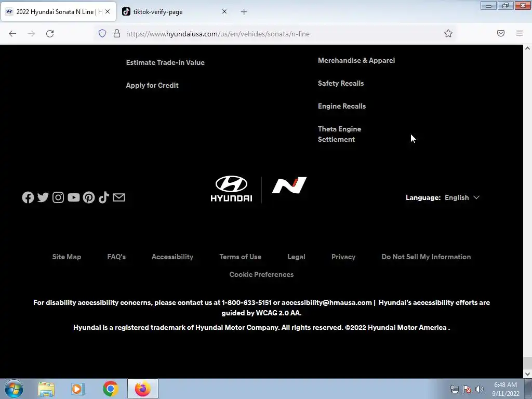Open Hyundai's Pinterest icon
Image resolution: width=532 pixels, height=399 pixels.
[x=89, y=197]
